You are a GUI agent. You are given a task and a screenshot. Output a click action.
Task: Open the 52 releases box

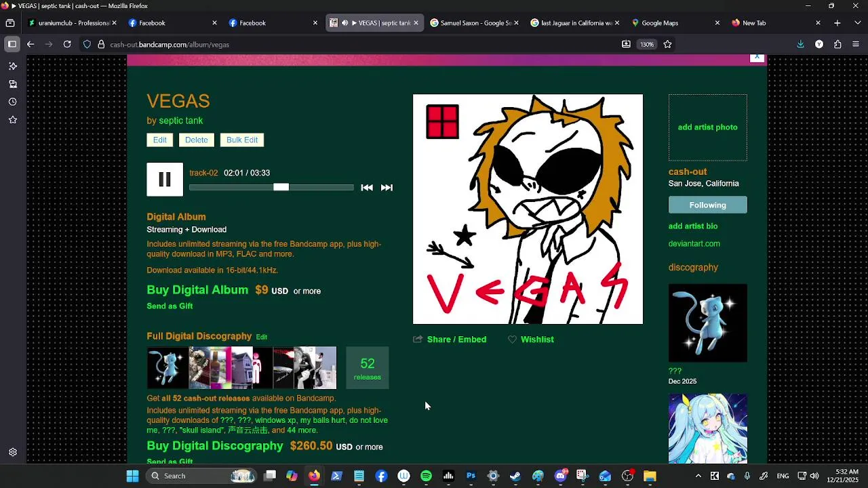tap(368, 368)
